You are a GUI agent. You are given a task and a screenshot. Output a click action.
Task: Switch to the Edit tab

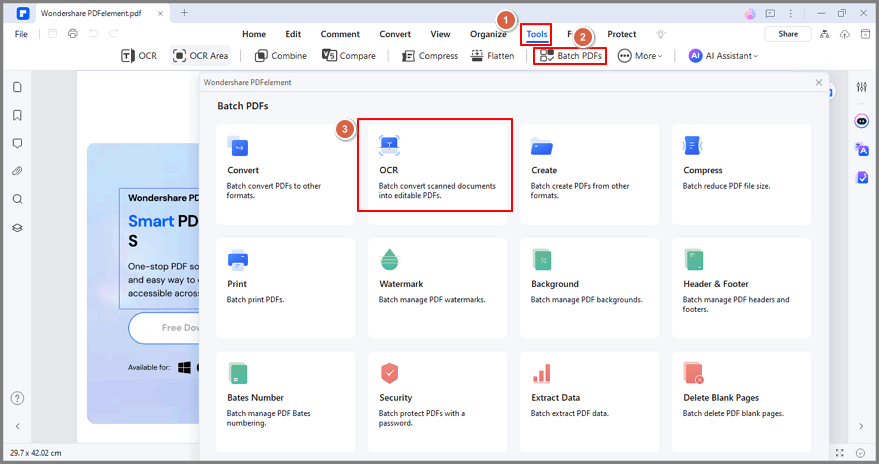(293, 34)
